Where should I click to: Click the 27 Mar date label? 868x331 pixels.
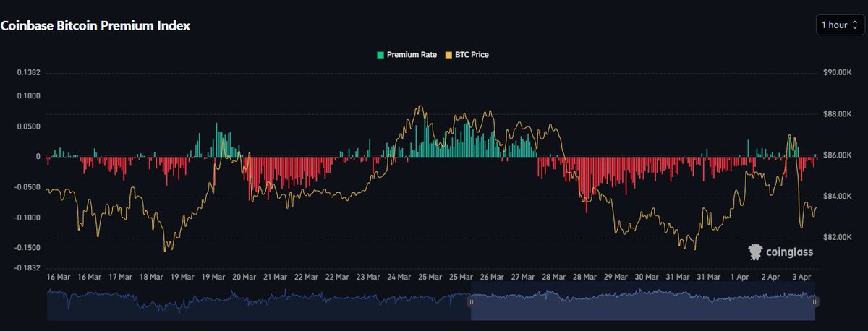click(x=523, y=277)
